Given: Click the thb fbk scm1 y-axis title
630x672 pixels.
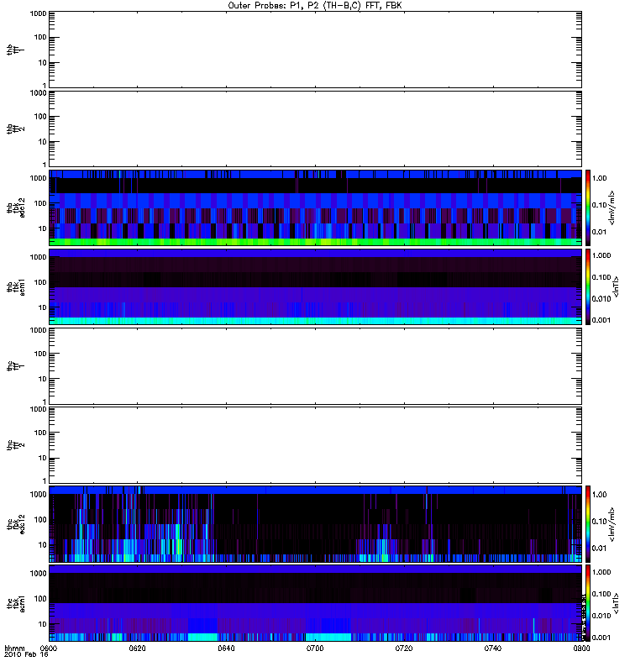Looking at the screenshot, I should (16, 286).
